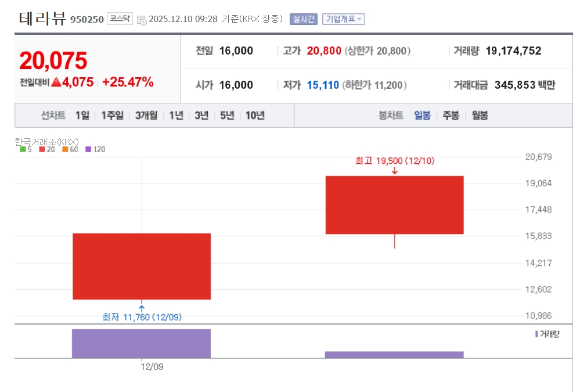Click the 한국거래소(KRX) chart label
Screen dimensions: 573x392
tap(47, 142)
